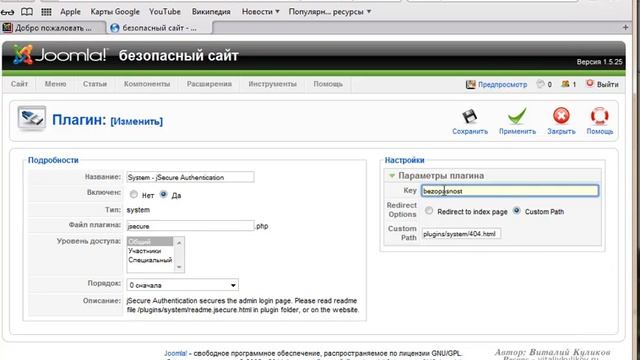This screenshot has width=640, height=360.
Task: Open Википедия bookmark
Action: [211, 12]
